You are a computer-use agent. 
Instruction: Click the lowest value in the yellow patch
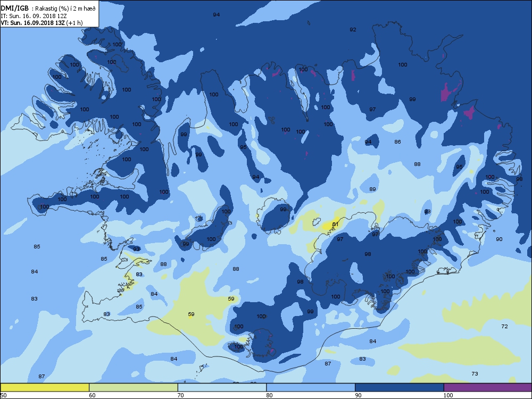(335, 224)
